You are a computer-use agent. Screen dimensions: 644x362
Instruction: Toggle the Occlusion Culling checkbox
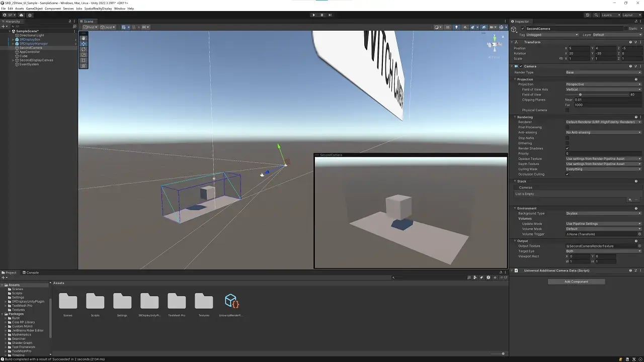pos(567,174)
